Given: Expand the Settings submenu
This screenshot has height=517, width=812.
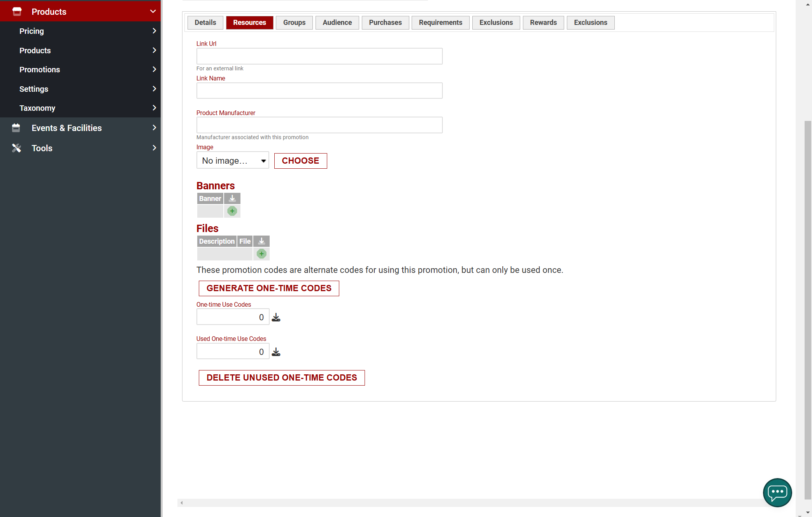Looking at the screenshot, I should coord(80,89).
